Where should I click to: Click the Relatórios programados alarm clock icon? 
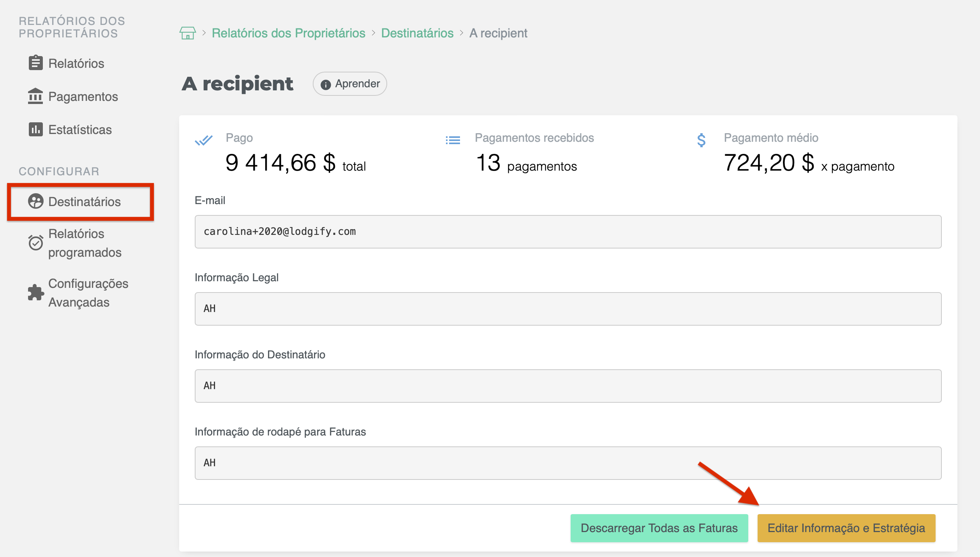point(35,243)
